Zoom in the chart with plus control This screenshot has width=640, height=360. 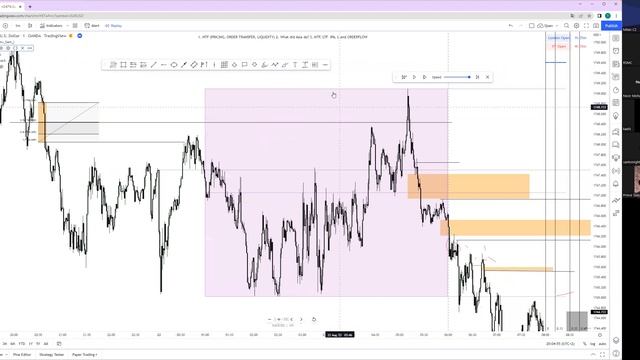(279, 320)
